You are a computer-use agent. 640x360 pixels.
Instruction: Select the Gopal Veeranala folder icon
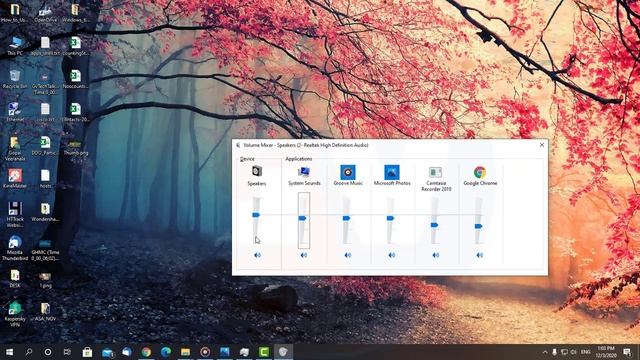pyautogui.click(x=15, y=149)
